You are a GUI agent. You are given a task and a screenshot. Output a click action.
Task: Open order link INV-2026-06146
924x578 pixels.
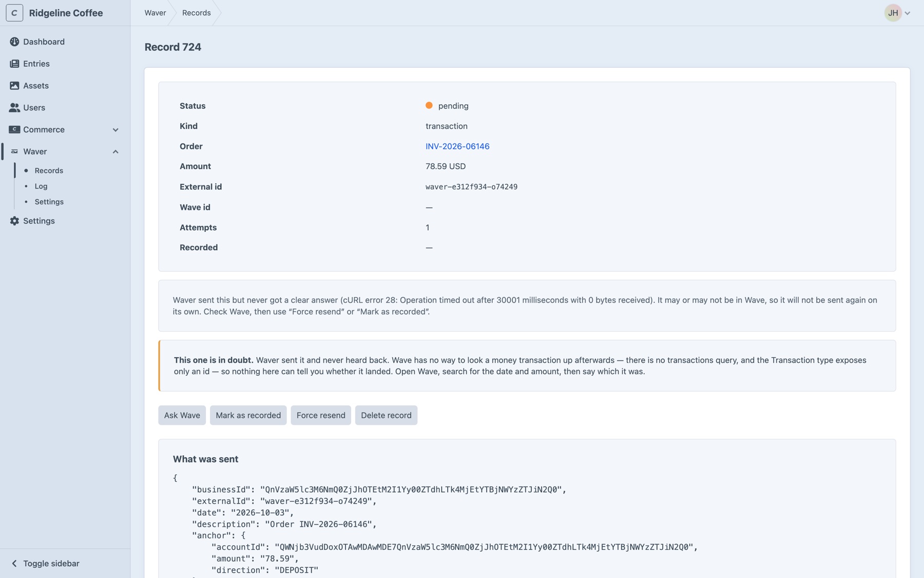coord(457,146)
